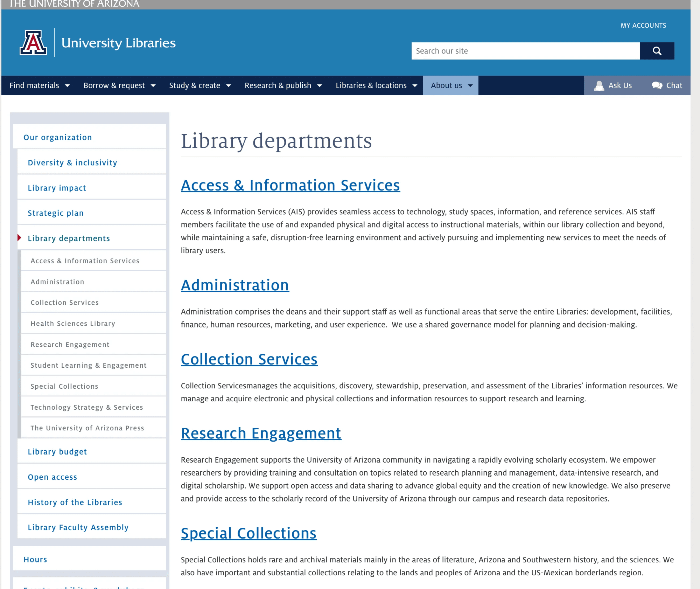Select Student Learning & Engagement sidebar item
The image size is (700, 589).
pyautogui.click(x=94, y=365)
